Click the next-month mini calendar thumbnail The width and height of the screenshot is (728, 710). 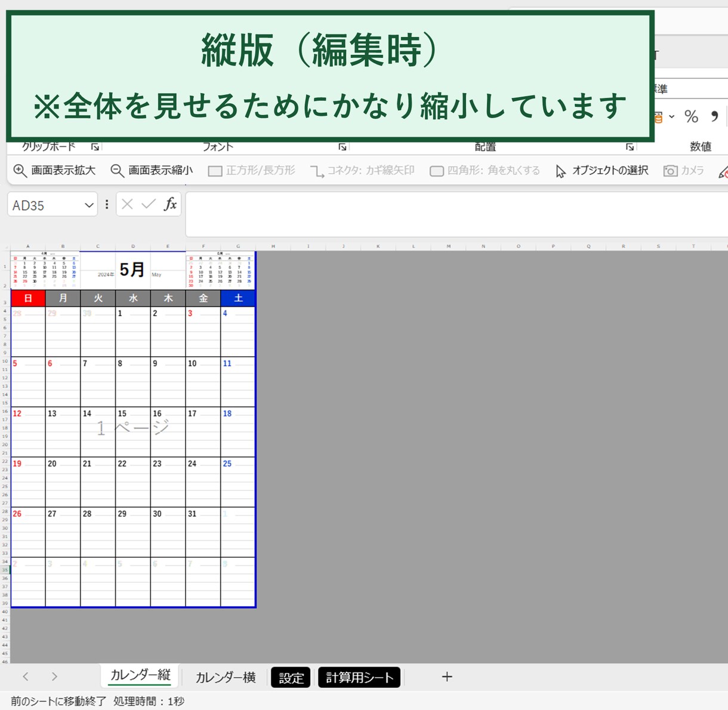[220, 270]
